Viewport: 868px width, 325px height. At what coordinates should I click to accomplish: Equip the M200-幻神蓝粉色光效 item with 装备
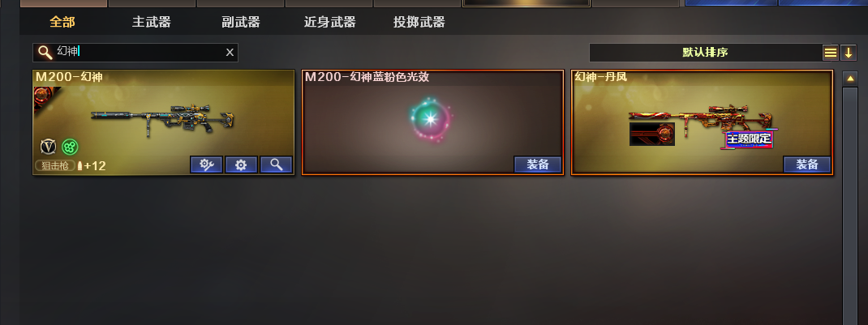point(538,165)
